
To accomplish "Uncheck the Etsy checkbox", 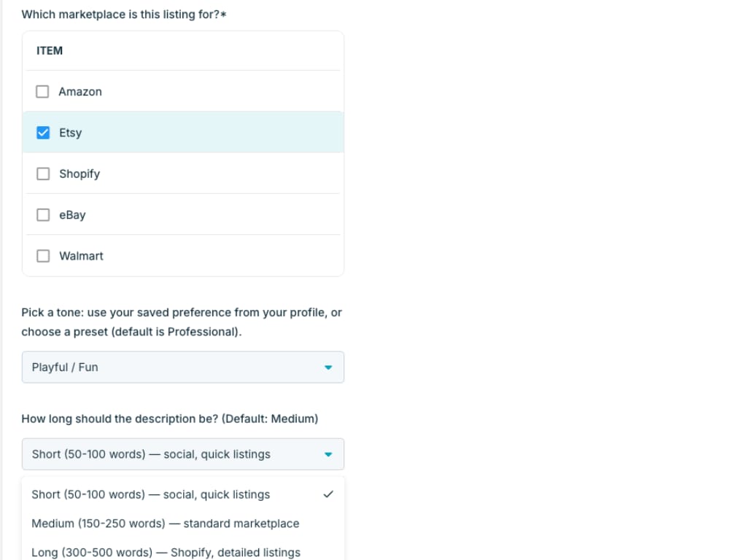I will point(43,133).
